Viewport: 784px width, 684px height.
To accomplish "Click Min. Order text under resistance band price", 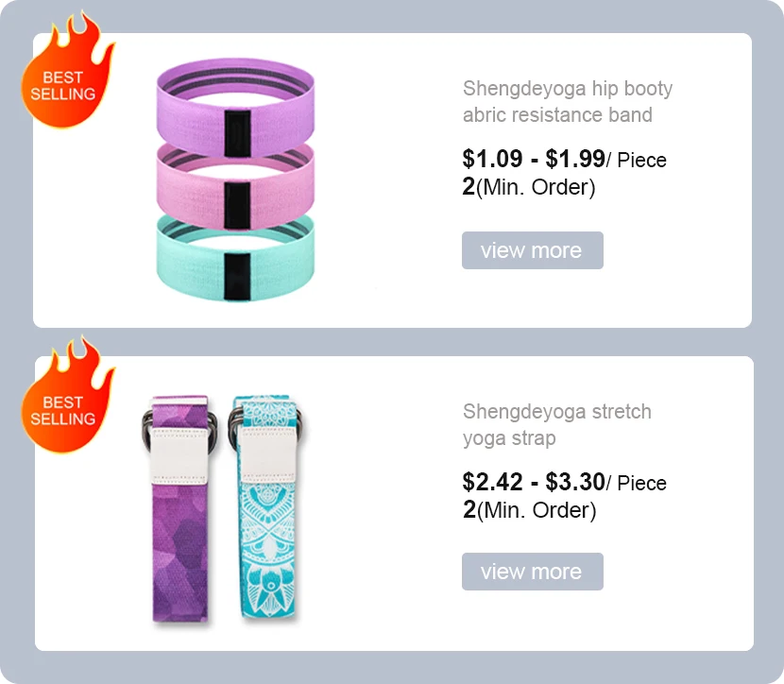I will pos(536,187).
